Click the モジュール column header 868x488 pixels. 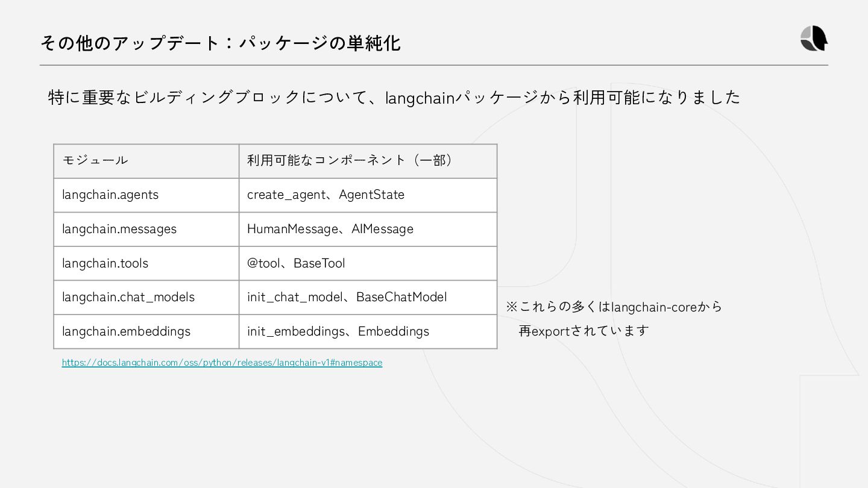[146, 160]
